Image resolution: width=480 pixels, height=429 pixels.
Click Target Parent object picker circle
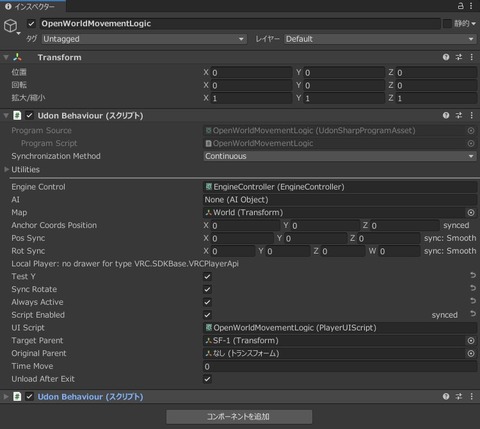coord(471,341)
